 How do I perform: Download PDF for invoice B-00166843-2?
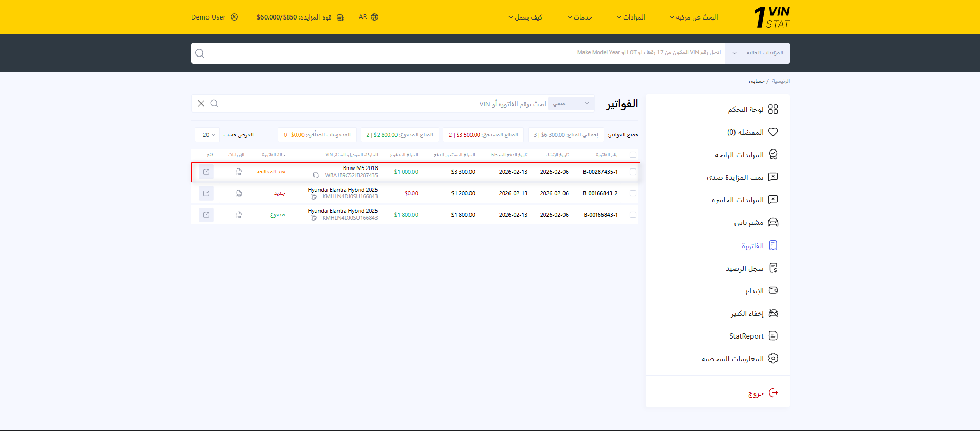click(x=239, y=194)
